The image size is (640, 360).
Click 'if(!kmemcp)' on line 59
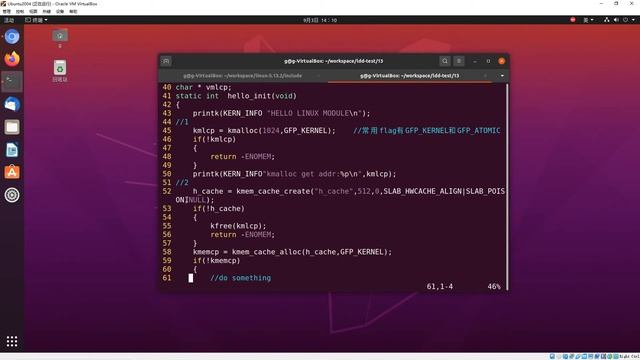click(x=217, y=261)
